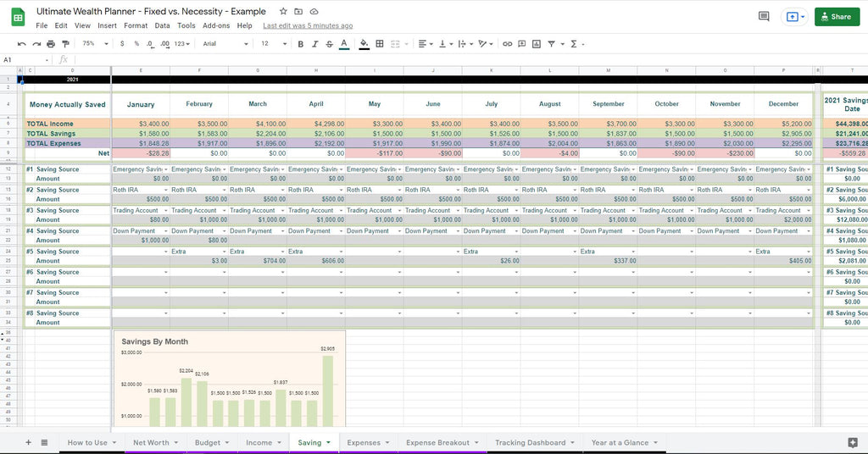868x454 pixels.
Task: Open the View menu
Action: click(x=82, y=25)
